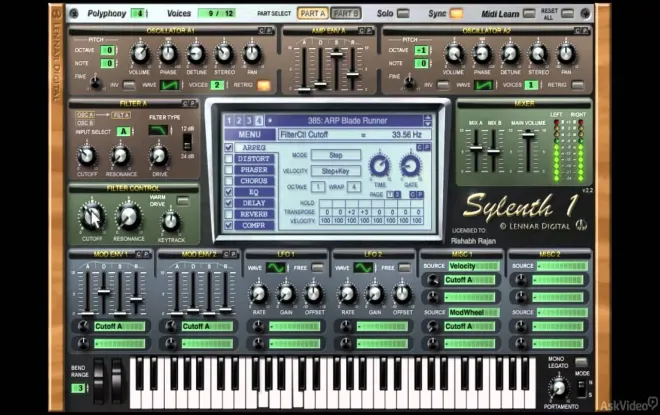Enable the ARPEG checkbox

coord(229,148)
